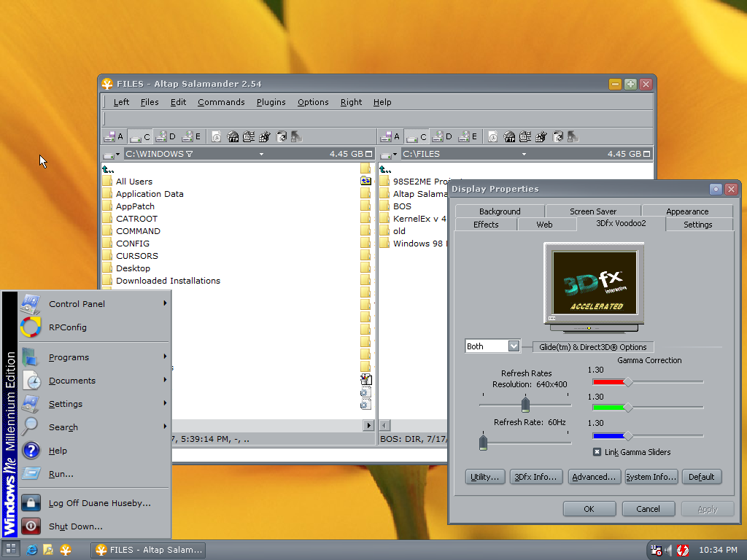Open the Both combo box dropdown
The width and height of the screenshot is (747, 560).
514,346
